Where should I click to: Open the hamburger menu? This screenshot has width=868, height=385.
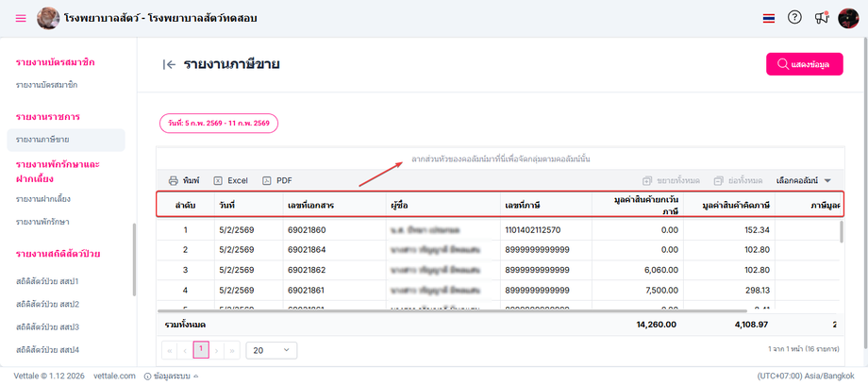[21, 18]
